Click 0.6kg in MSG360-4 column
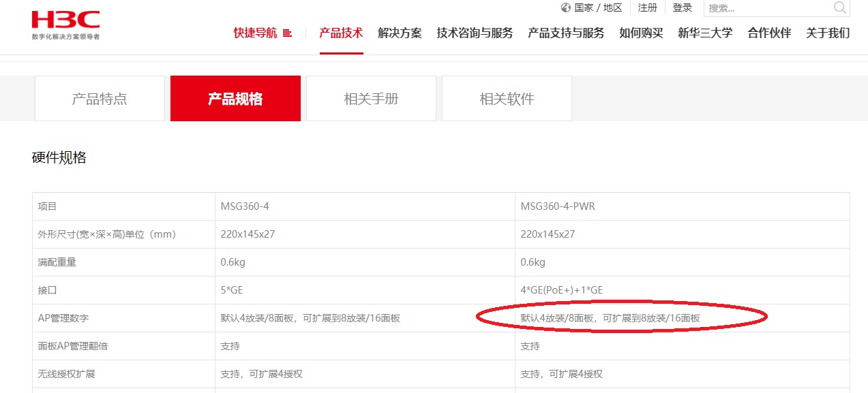The image size is (868, 393). click(233, 262)
